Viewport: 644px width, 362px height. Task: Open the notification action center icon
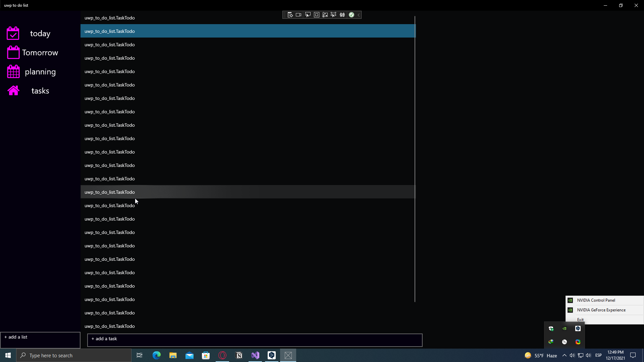(x=633, y=355)
